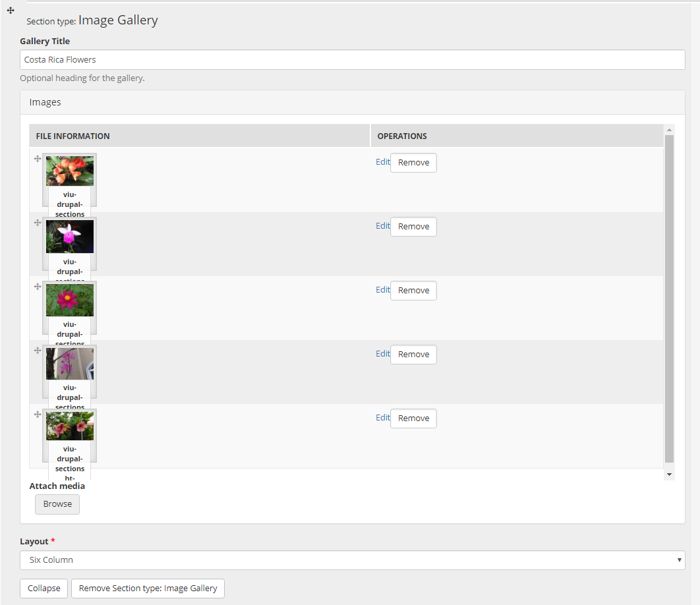Viewport: 700px width, 605px height.
Task: Click the Images fieldset heading
Action: (x=45, y=102)
